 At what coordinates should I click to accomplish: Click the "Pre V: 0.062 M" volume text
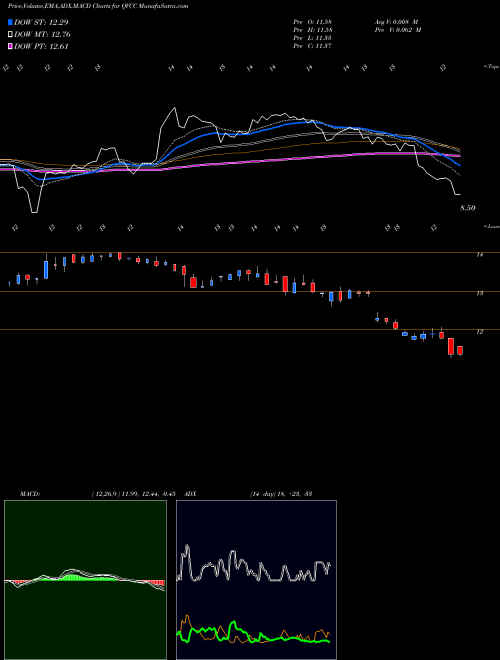tap(398, 30)
